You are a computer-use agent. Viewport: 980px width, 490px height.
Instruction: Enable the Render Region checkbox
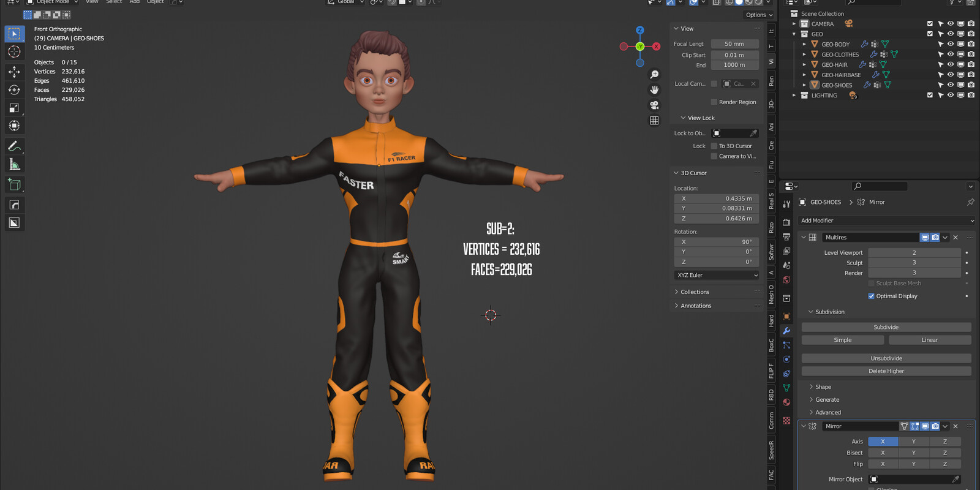pos(714,102)
